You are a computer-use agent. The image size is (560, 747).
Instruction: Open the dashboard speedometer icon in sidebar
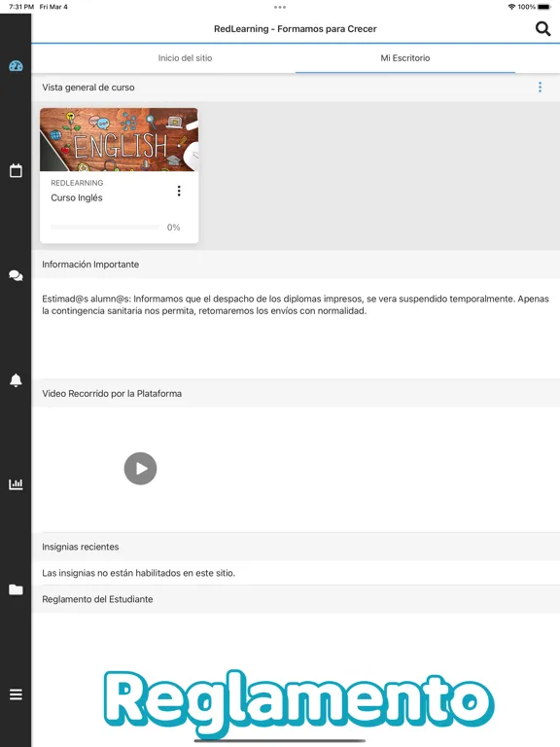pos(16,66)
